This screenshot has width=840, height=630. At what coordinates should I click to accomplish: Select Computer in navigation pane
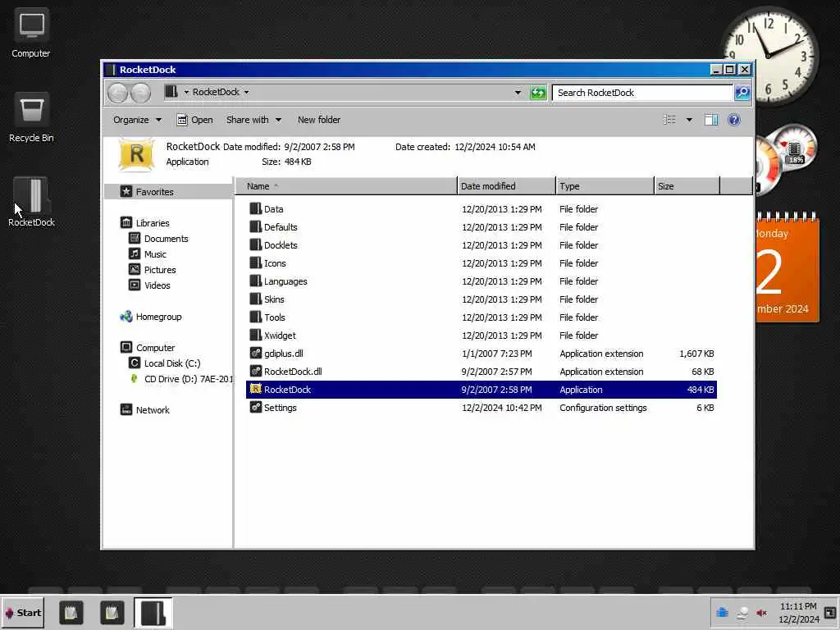tap(148, 348)
